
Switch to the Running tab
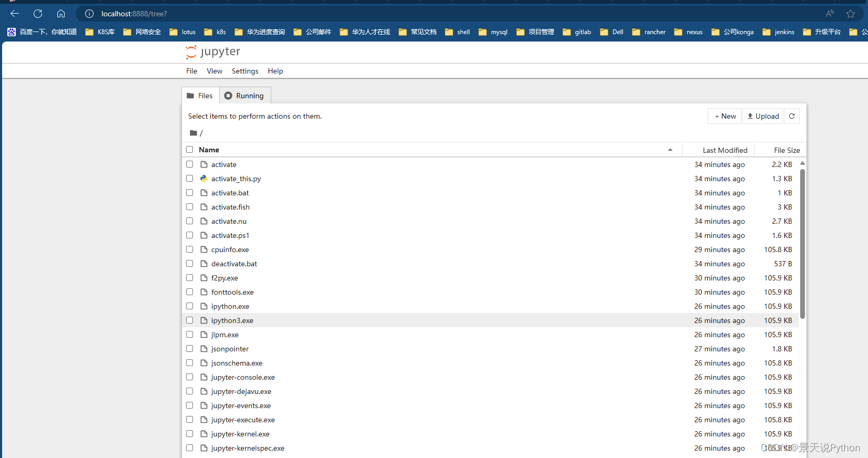(245, 96)
